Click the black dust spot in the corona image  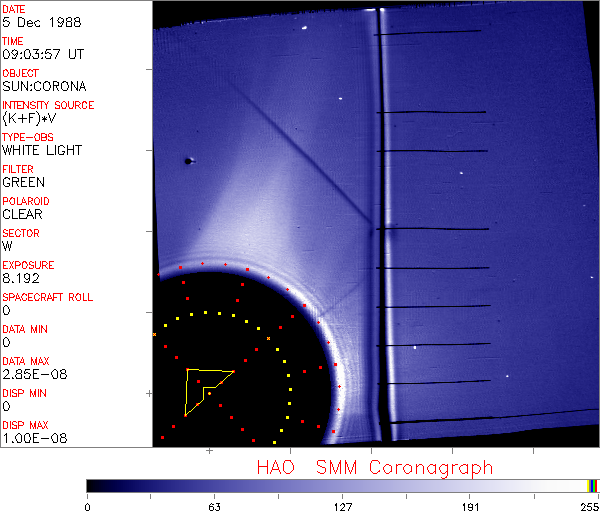pos(188,161)
